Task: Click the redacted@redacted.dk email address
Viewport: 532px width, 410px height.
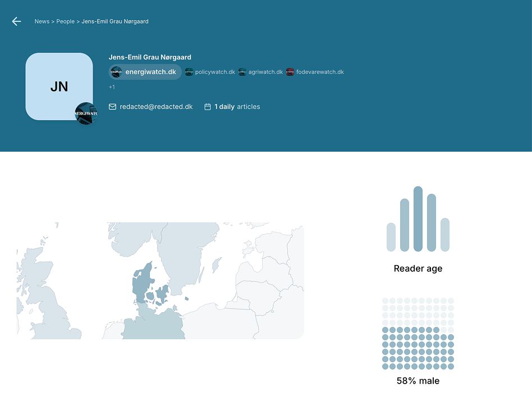Action: click(x=156, y=107)
